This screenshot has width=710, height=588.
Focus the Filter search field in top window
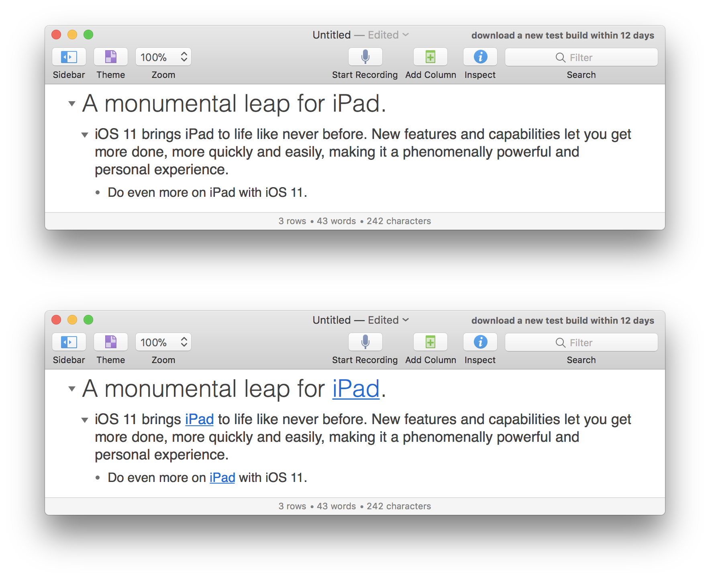point(581,57)
